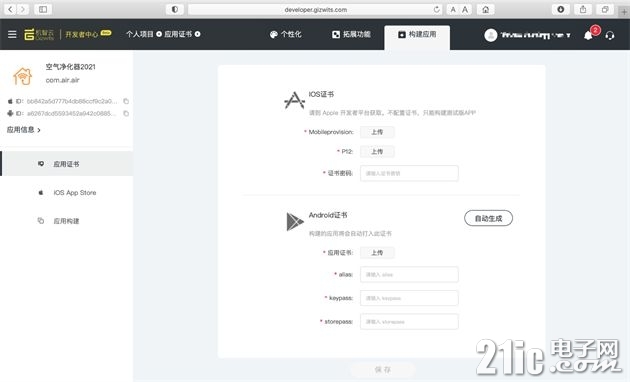This screenshot has width=630, height=382.
Task: Click the 自动生成 button
Action: pos(488,218)
